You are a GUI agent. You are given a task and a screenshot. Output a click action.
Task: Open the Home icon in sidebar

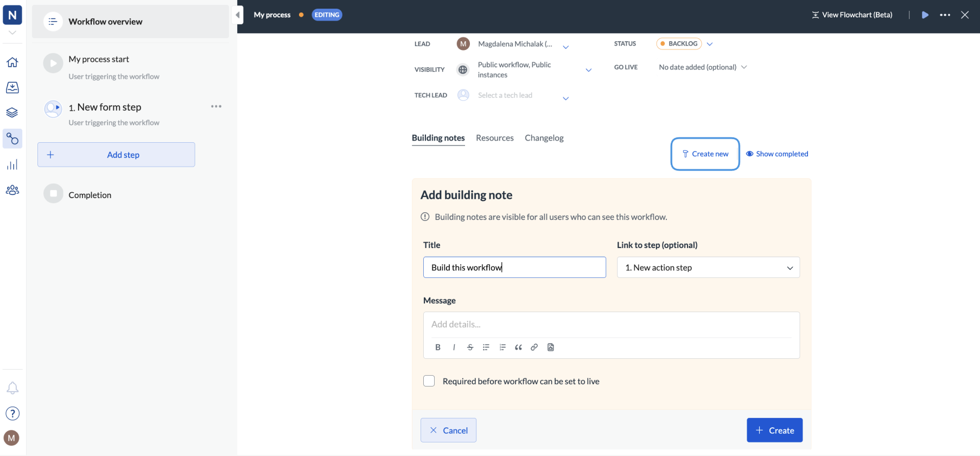[12, 62]
